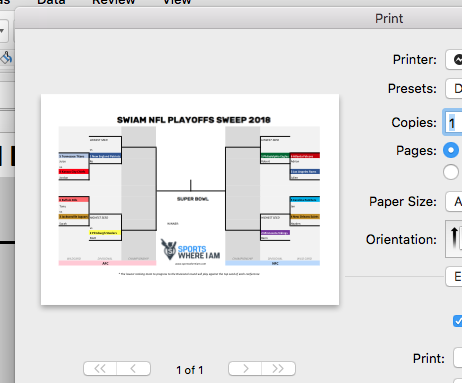Go to previous page of preview
462x383 pixels.
pyautogui.click(x=133, y=369)
